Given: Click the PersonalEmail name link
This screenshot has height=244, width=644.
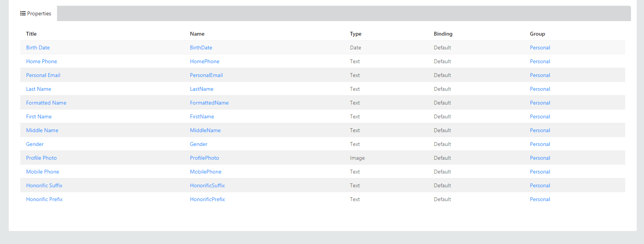Looking at the screenshot, I should [206, 75].
